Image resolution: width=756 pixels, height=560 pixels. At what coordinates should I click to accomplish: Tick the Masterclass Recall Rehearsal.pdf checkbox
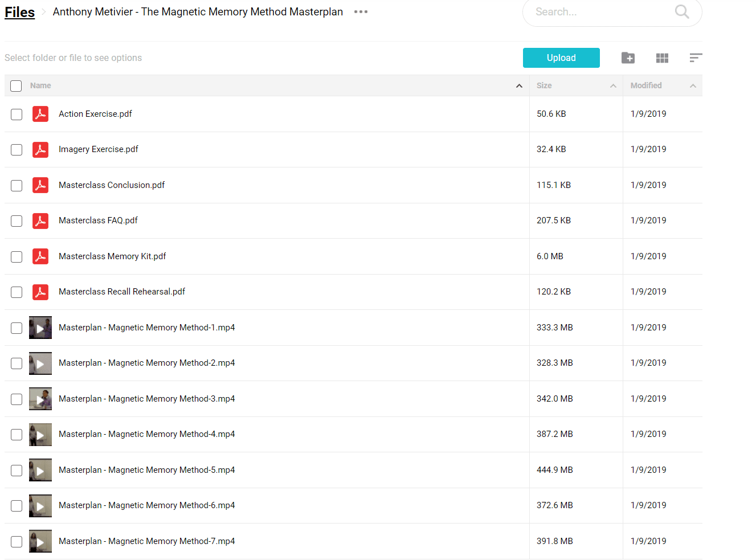17,292
